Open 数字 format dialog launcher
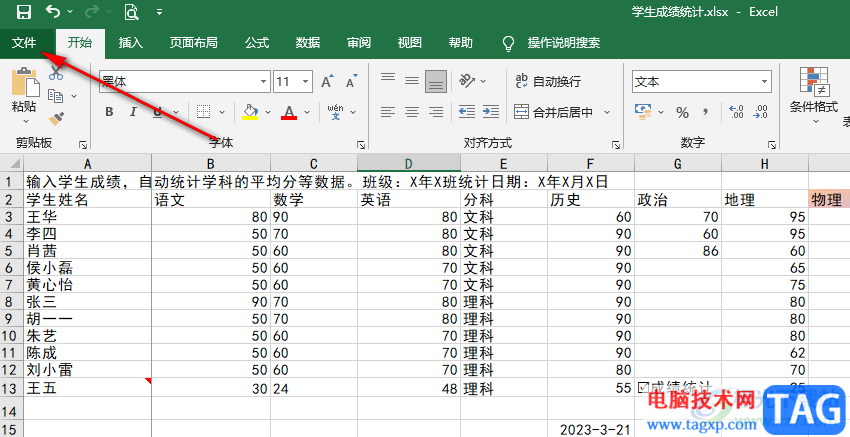The image size is (850, 437). 772,145
